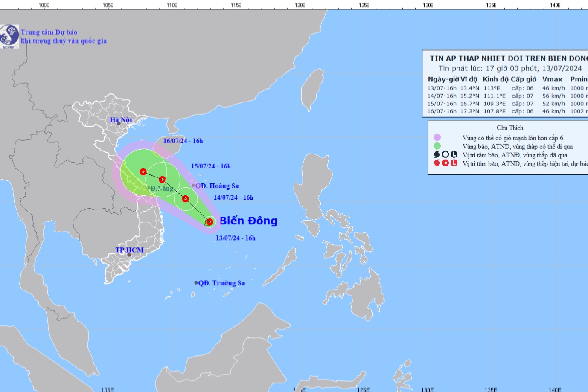588x392 pixels.
Task: Select the forecast position marker for 15/07/24
Action: [162, 180]
